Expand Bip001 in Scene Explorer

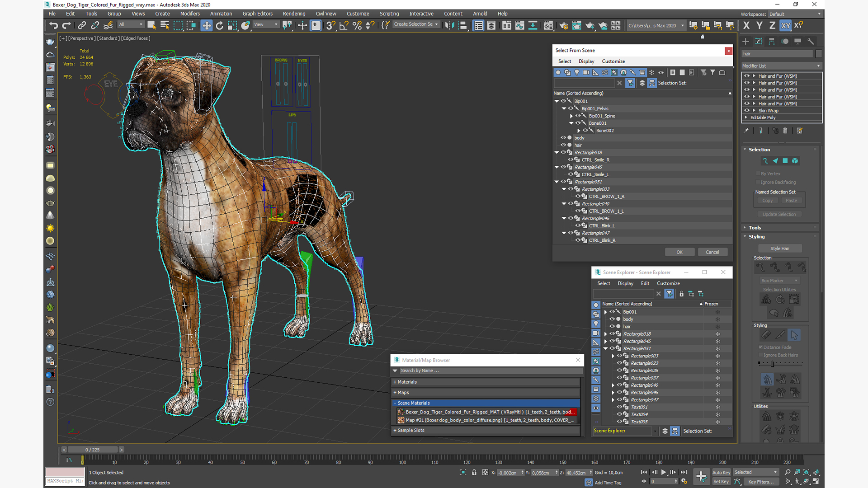click(606, 312)
